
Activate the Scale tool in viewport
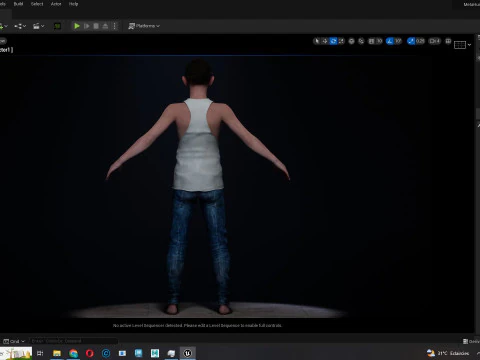click(x=341, y=41)
